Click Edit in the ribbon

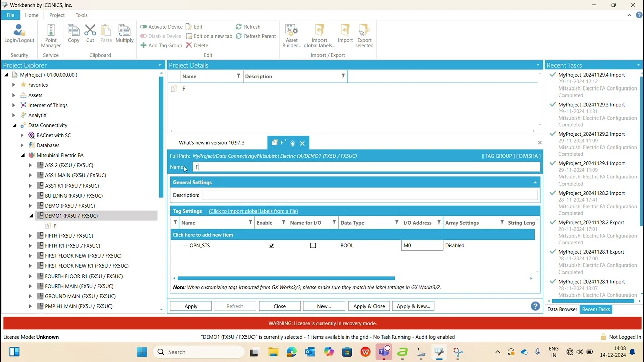click(x=194, y=27)
